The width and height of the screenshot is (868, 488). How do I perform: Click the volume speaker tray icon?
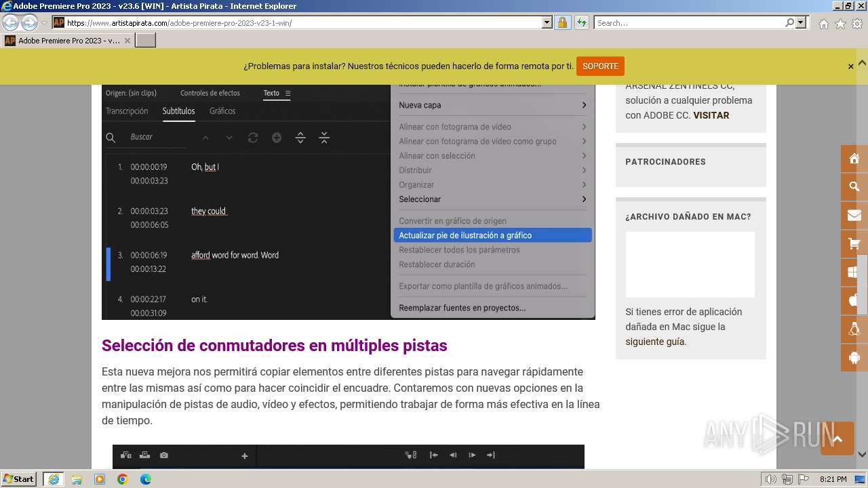770,479
